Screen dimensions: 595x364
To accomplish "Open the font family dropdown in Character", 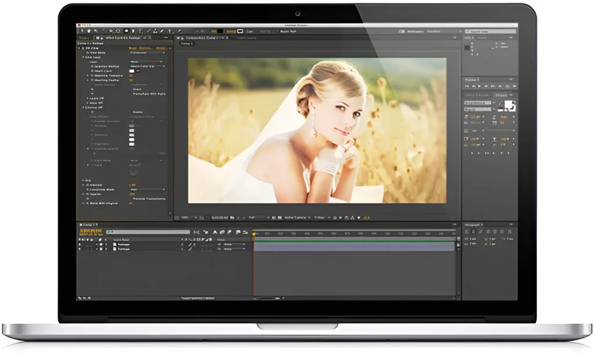I will coord(479,102).
